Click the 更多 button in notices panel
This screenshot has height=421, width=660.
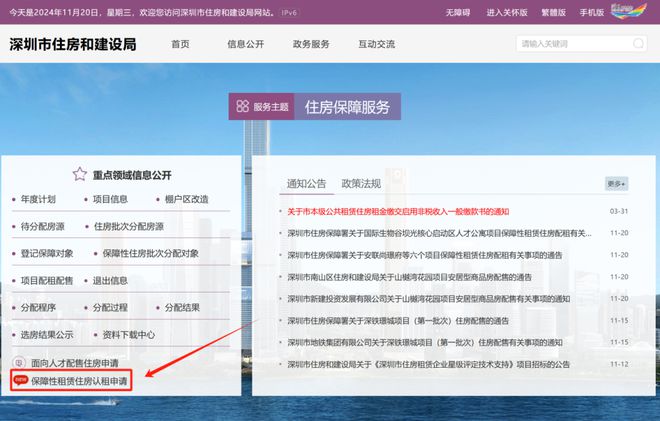coord(616,184)
